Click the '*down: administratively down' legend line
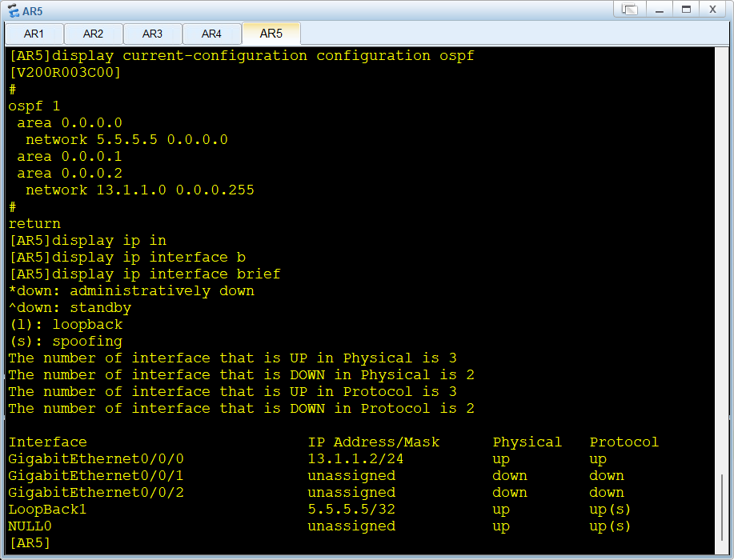Image resolution: width=734 pixels, height=560 pixels. pyautogui.click(x=131, y=291)
